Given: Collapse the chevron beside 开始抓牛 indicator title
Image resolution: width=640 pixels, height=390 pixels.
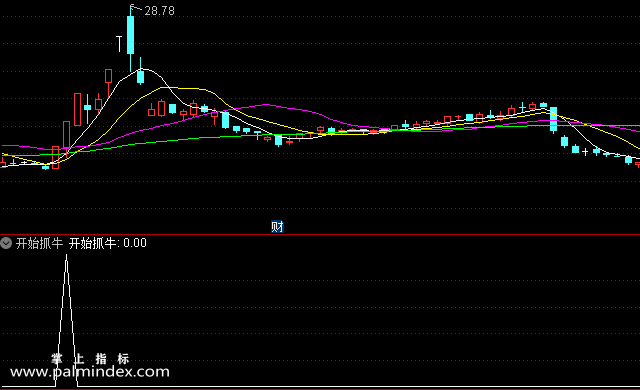Looking at the screenshot, I should (x=6, y=243).
